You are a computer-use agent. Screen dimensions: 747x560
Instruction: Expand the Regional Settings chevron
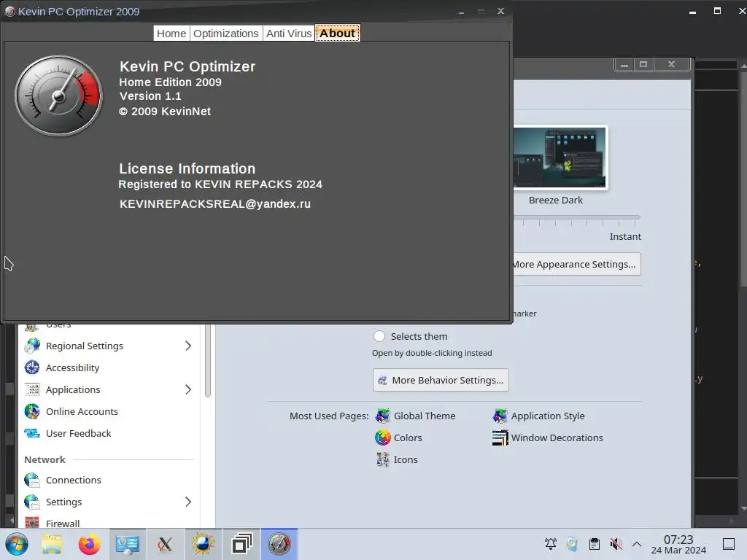188,346
